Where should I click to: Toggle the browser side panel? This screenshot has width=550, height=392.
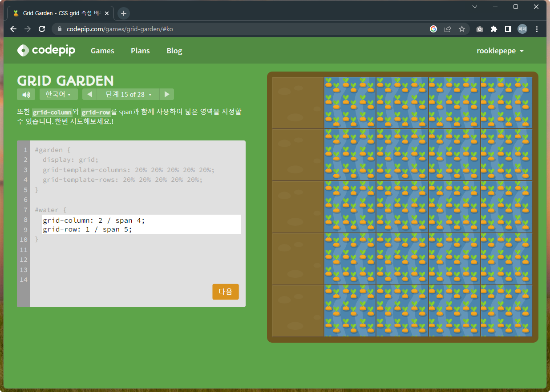click(x=508, y=29)
